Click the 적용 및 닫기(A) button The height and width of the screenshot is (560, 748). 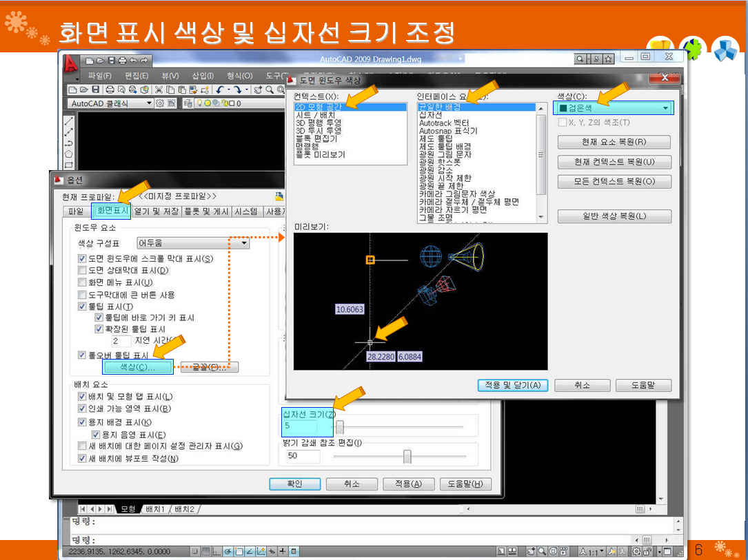click(x=513, y=385)
